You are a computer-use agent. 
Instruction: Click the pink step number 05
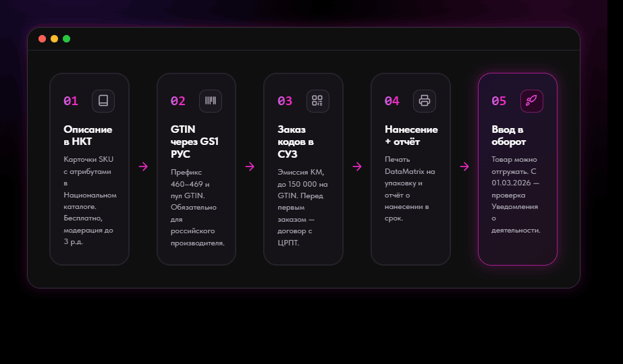pyautogui.click(x=499, y=101)
